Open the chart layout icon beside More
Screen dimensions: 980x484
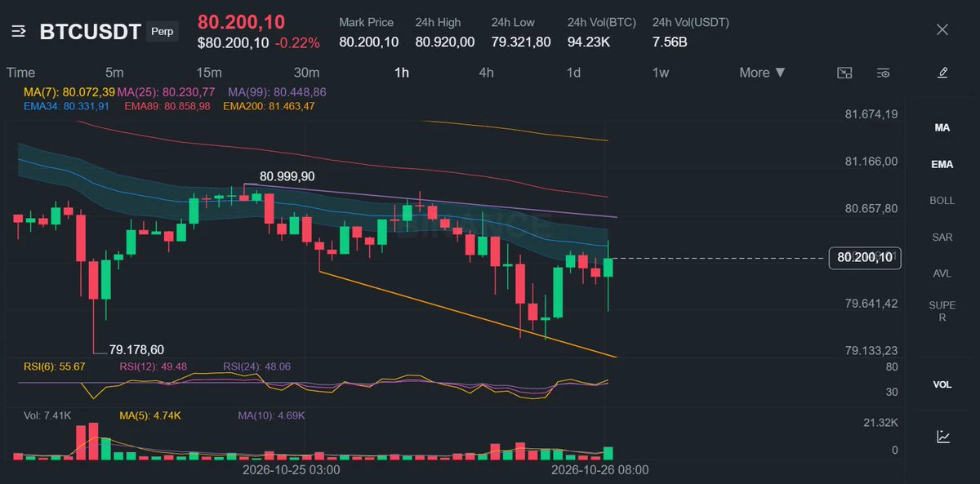845,73
